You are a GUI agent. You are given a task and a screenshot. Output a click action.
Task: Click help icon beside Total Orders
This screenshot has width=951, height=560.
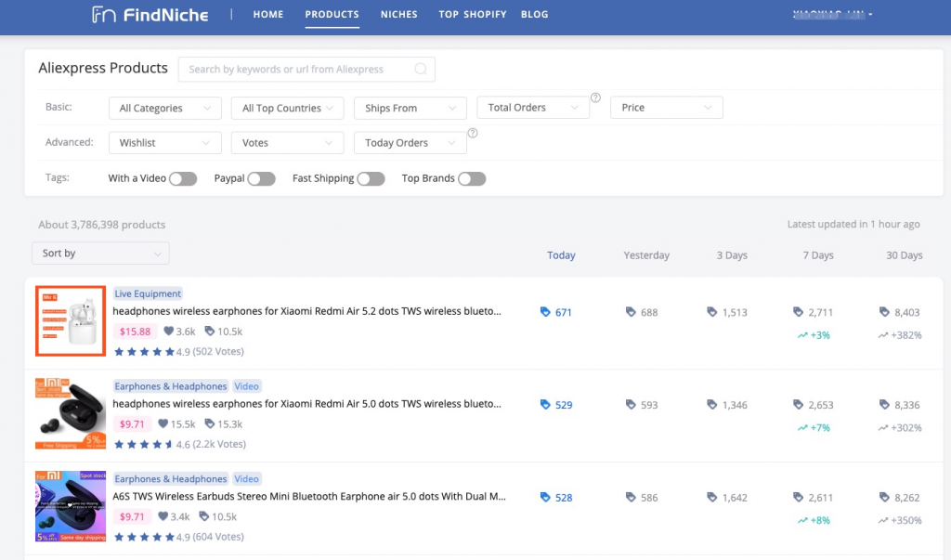[595, 98]
